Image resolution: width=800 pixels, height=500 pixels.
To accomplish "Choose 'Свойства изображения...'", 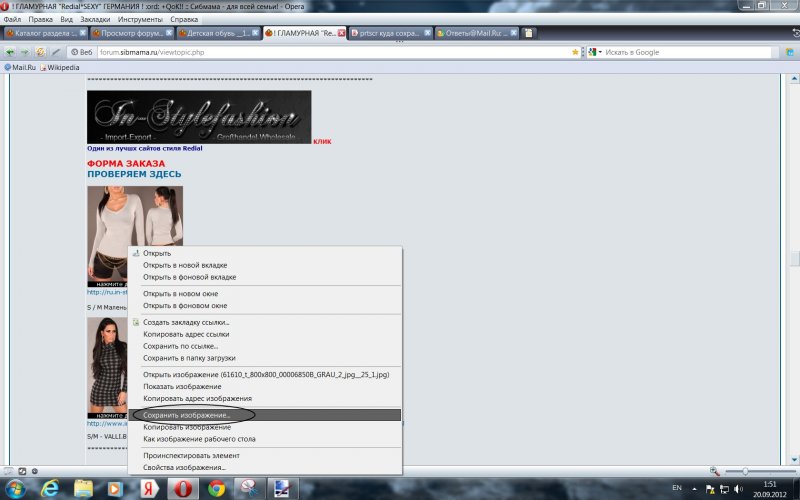I will coord(265,467).
